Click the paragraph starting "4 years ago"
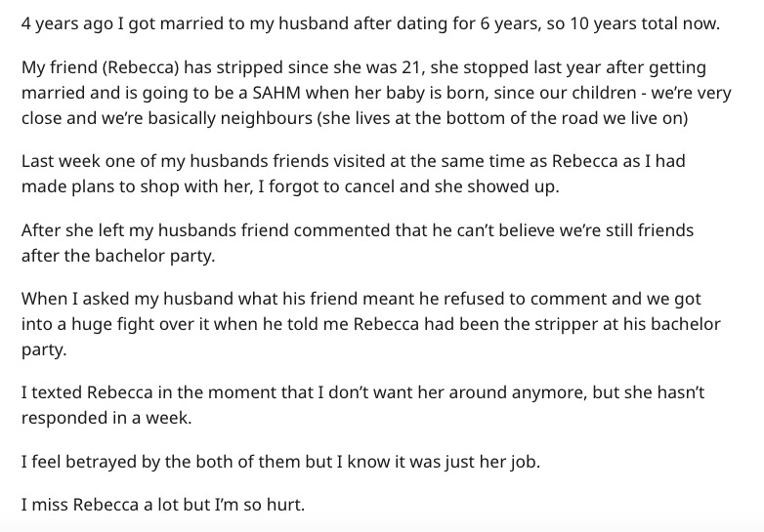 click(369, 24)
